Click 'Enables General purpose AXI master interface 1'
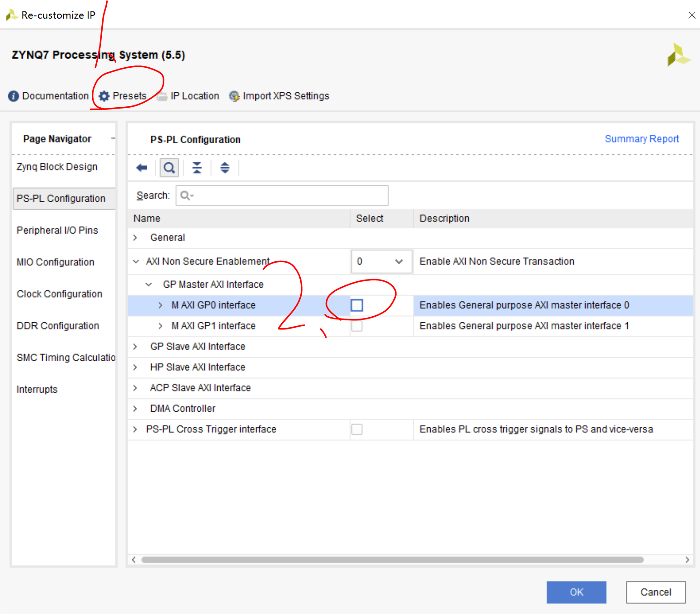700x614 pixels. point(524,326)
